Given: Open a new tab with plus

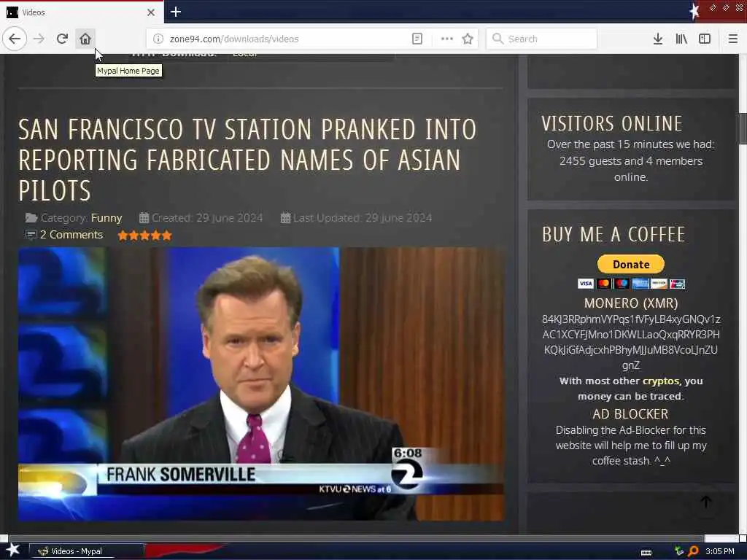Looking at the screenshot, I should pyautogui.click(x=176, y=12).
